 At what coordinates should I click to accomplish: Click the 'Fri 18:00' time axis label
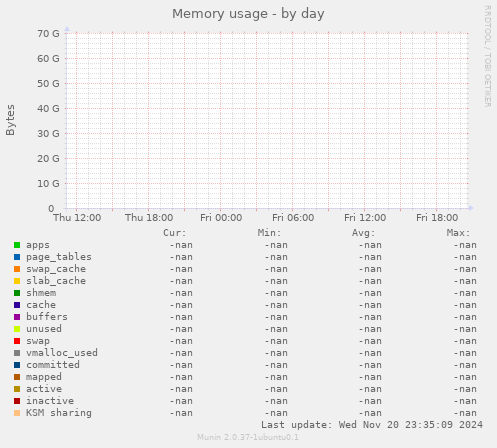point(437,218)
